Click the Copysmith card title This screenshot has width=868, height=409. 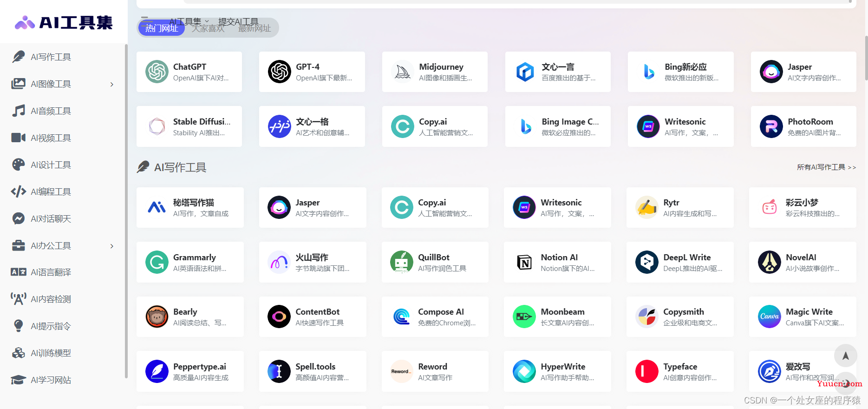pyautogui.click(x=684, y=312)
